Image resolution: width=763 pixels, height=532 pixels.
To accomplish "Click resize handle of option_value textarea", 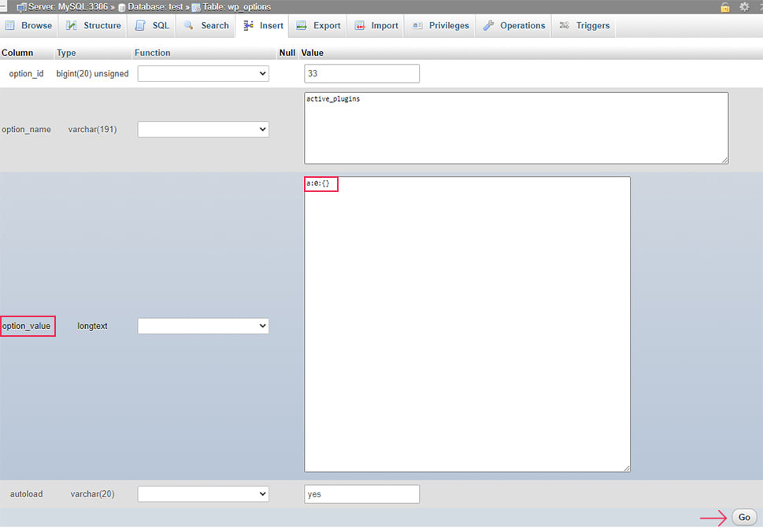I will pyautogui.click(x=626, y=468).
